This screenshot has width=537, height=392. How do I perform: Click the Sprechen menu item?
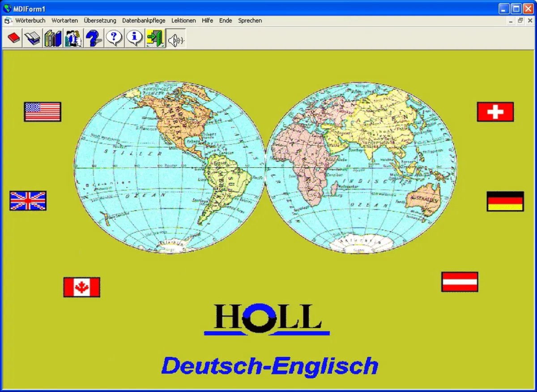[x=250, y=21]
